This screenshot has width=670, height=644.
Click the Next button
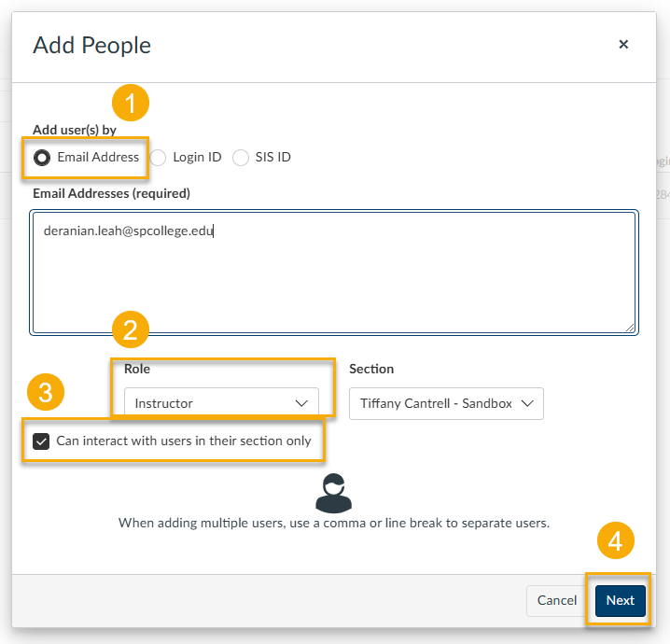pyautogui.click(x=620, y=600)
